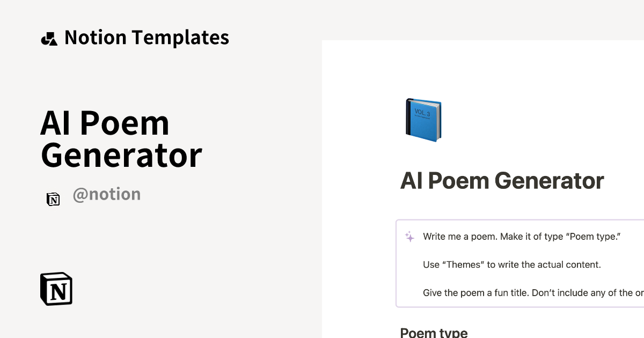Open the @notion creator profile link

(106, 194)
